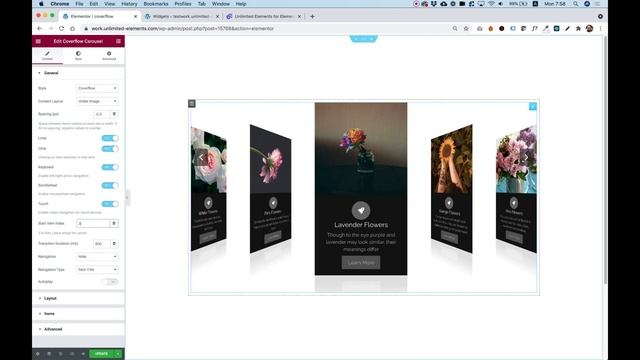Open macOS Spotlight search icon
Viewport: 640px width, 360px height.
pos(576,4)
